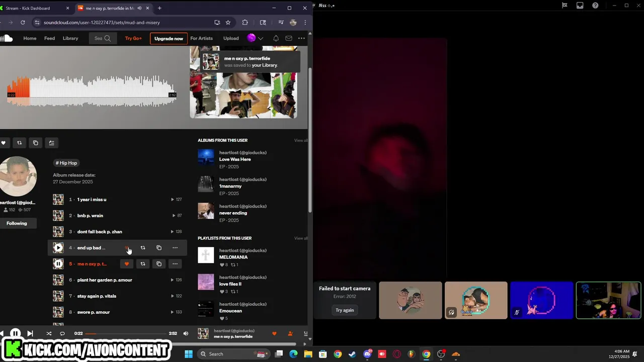
Task: Pause playback in the bottom player bar
Action: pos(15,333)
